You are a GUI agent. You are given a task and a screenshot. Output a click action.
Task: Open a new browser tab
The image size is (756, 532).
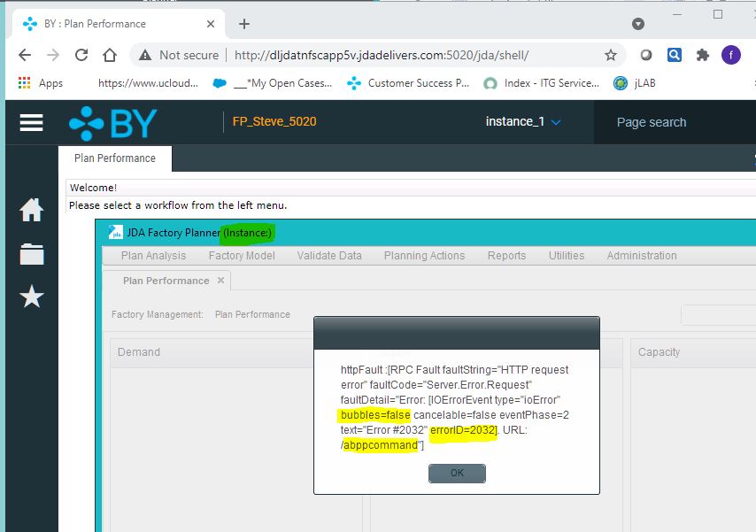click(244, 24)
